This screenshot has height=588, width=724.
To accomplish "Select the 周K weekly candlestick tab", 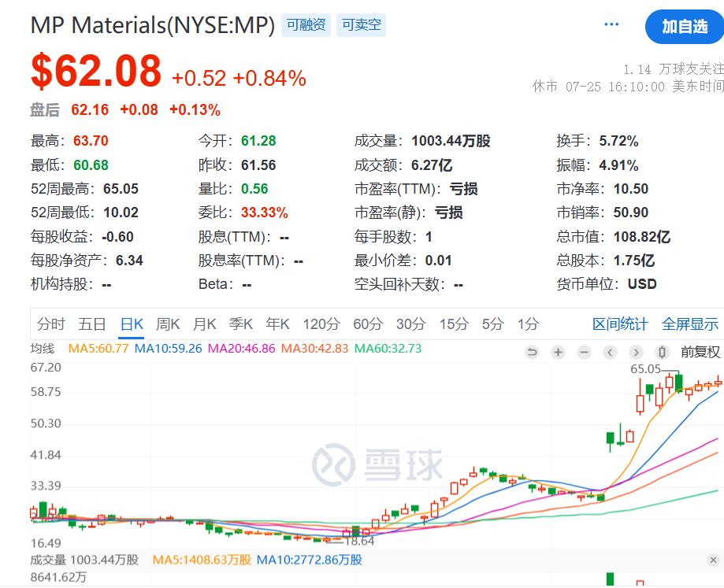I will [x=168, y=324].
